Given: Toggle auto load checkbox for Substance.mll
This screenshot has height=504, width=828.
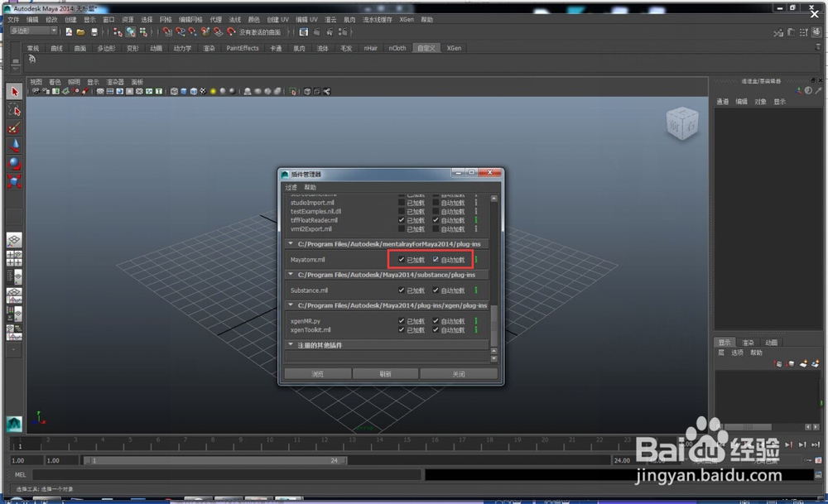Looking at the screenshot, I should coord(436,290).
